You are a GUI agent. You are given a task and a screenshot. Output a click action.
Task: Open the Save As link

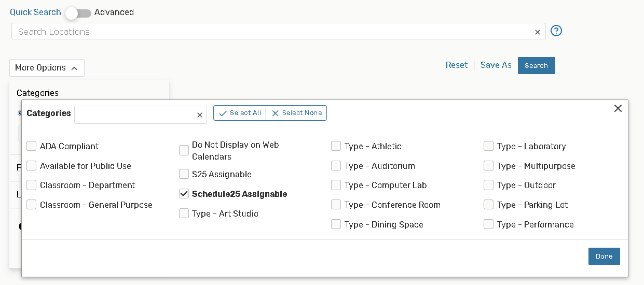(x=496, y=65)
